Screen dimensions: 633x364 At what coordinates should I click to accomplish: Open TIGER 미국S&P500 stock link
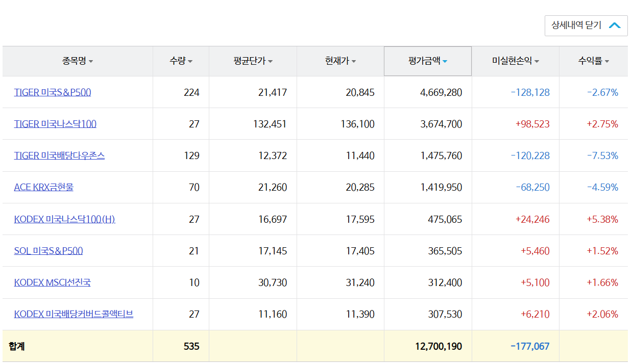click(53, 92)
